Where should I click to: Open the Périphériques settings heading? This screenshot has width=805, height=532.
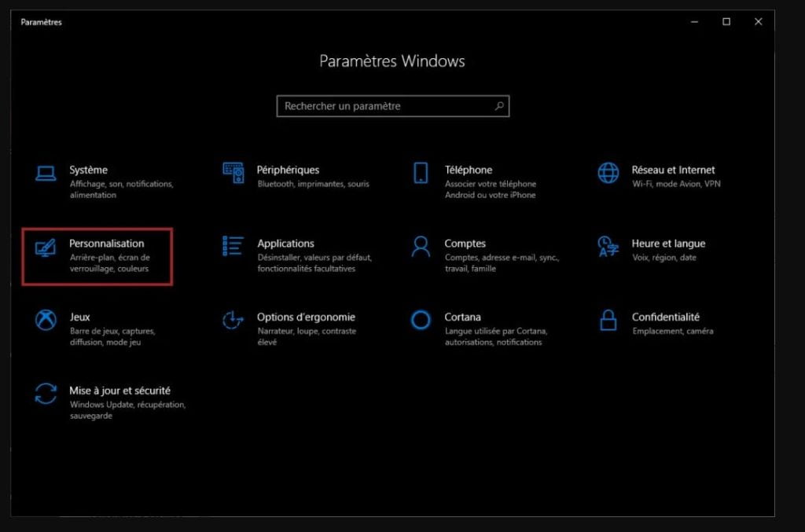288,170
